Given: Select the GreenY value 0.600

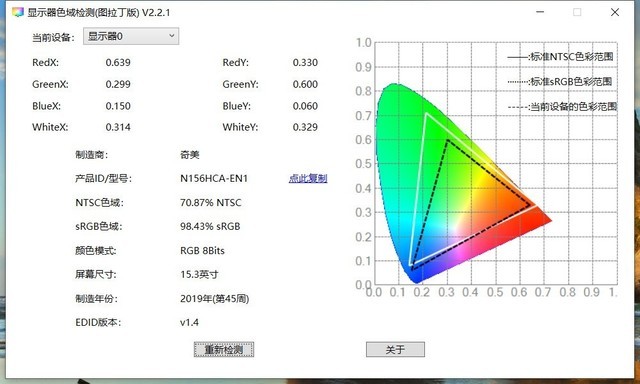Looking at the screenshot, I should point(305,84).
